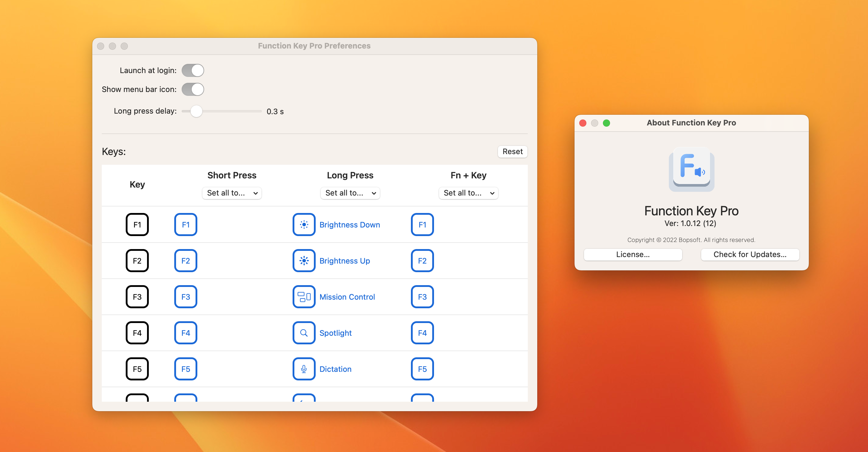Click the F3 Fn + Key icon

(422, 297)
